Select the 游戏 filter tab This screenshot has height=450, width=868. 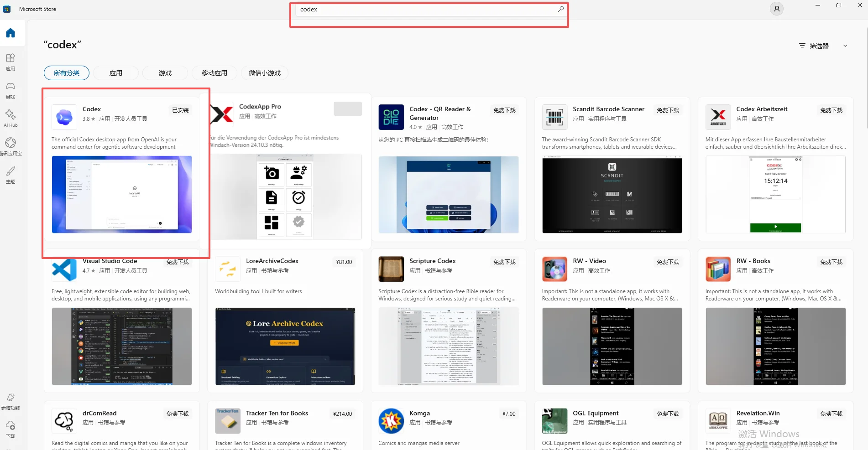tap(165, 73)
